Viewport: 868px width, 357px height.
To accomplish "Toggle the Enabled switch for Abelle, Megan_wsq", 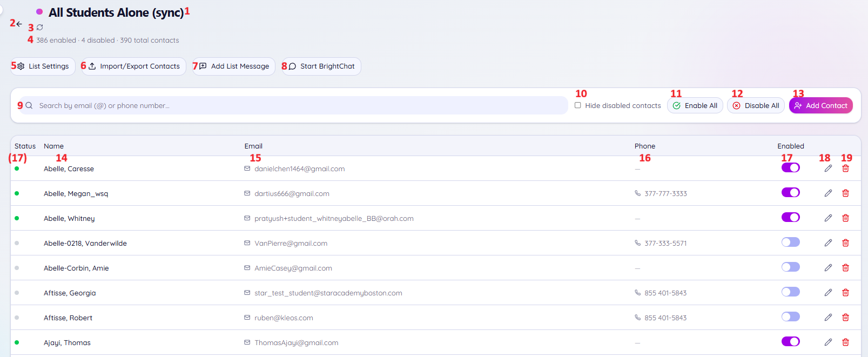I will [x=791, y=192].
